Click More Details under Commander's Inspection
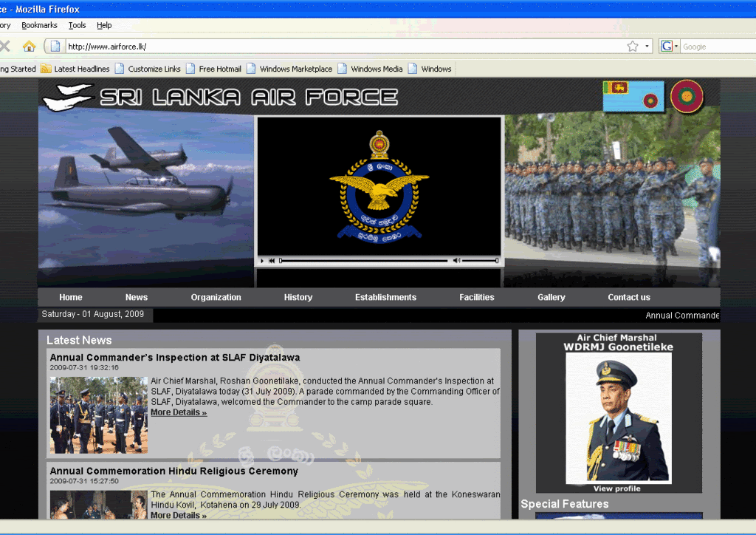The height and width of the screenshot is (535, 756). 179,412
